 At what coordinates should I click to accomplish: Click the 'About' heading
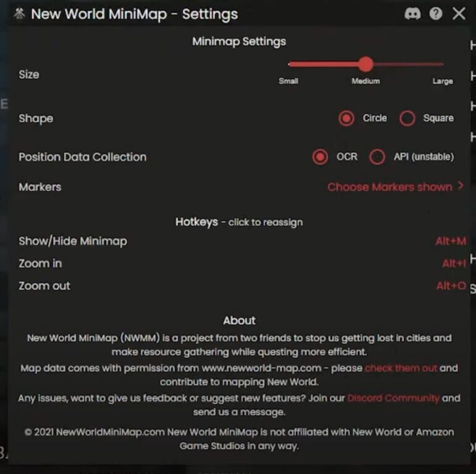tap(239, 321)
